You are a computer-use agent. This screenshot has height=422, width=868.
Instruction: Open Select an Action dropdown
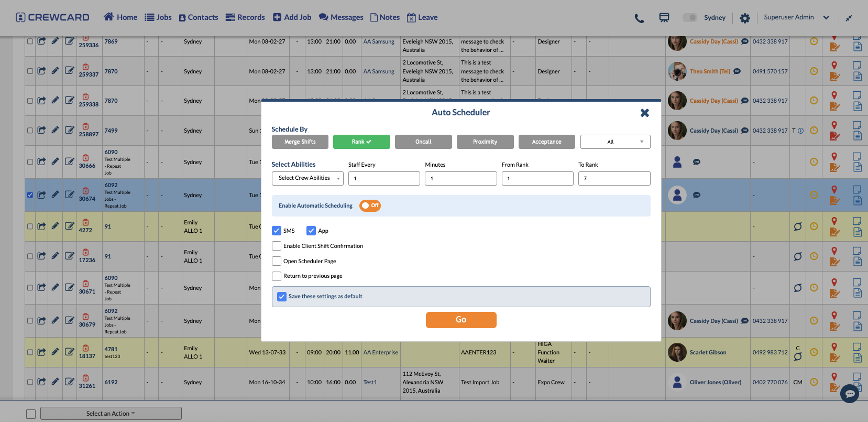[x=111, y=414]
